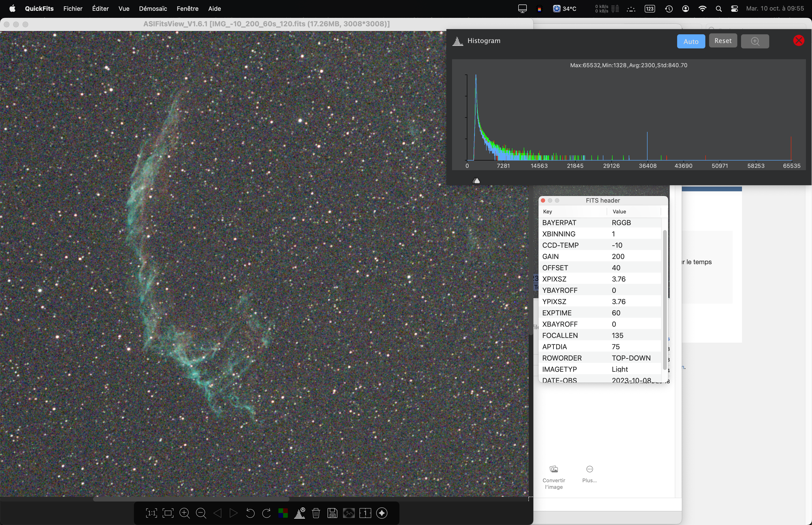Screen dimensions: 812x525
Task: Expand the Plus... options button
Action: pyautogui.click(x=589, y=473)
